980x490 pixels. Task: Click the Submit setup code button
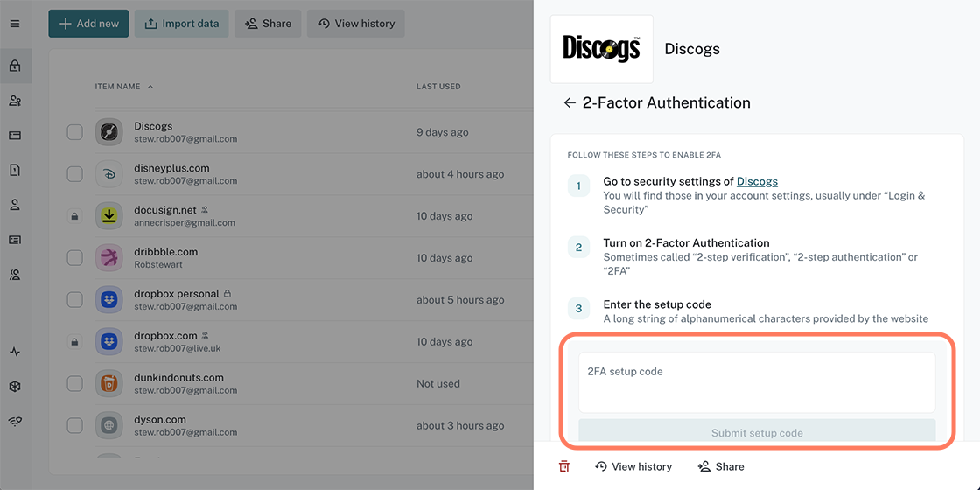757,432
